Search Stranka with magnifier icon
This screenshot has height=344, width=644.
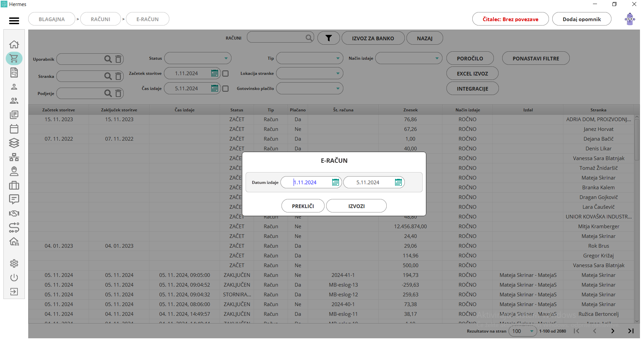(x=108, y=76)
